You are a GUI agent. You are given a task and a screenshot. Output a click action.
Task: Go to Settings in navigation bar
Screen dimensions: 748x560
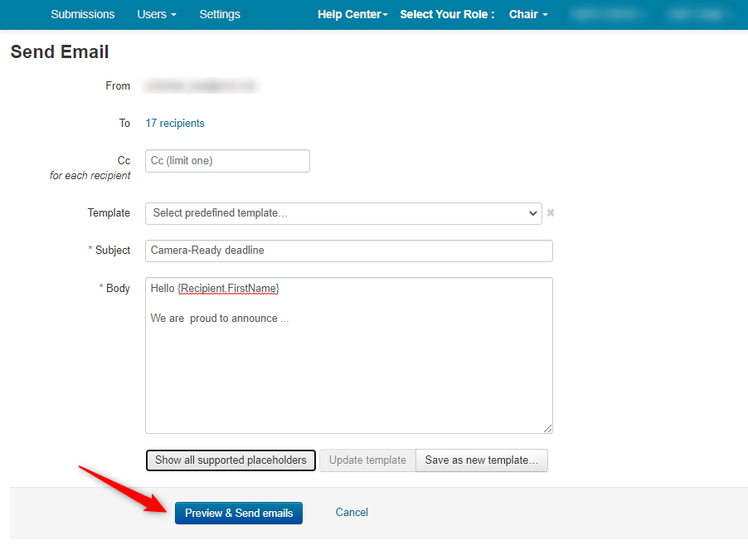point(220,14)
